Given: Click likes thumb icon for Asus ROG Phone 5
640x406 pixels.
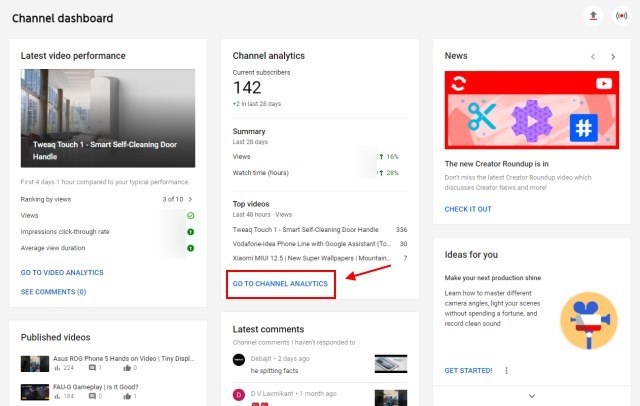Looking at the screenshot, I should pyautogui.click(x=127, y=368).
